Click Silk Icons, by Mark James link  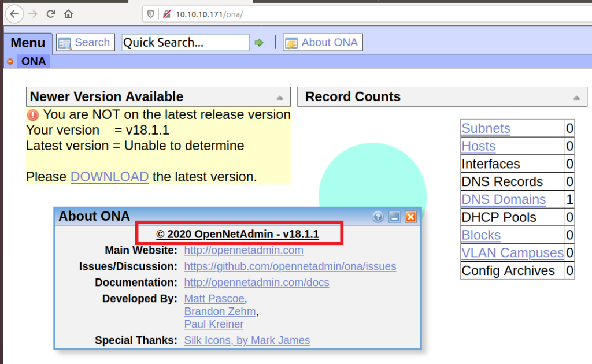pos(247,340)
